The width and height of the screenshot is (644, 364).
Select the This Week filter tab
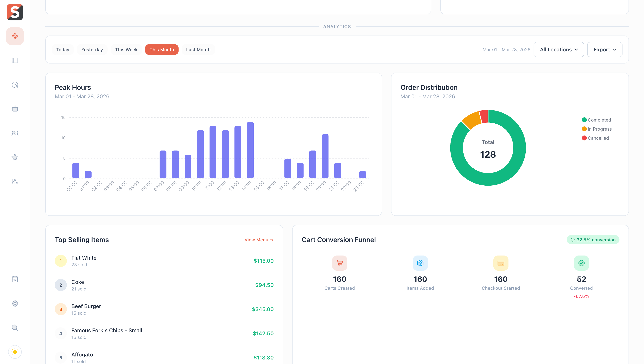(126, 49)
